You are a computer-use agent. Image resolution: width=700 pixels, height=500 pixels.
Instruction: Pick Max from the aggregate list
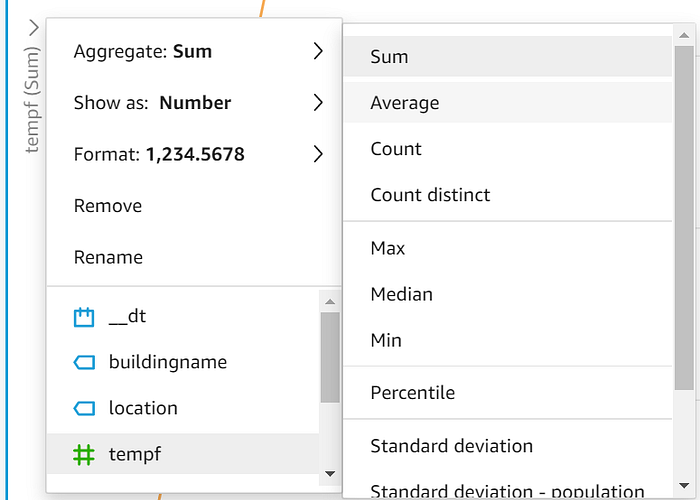[x=508, y=248]
